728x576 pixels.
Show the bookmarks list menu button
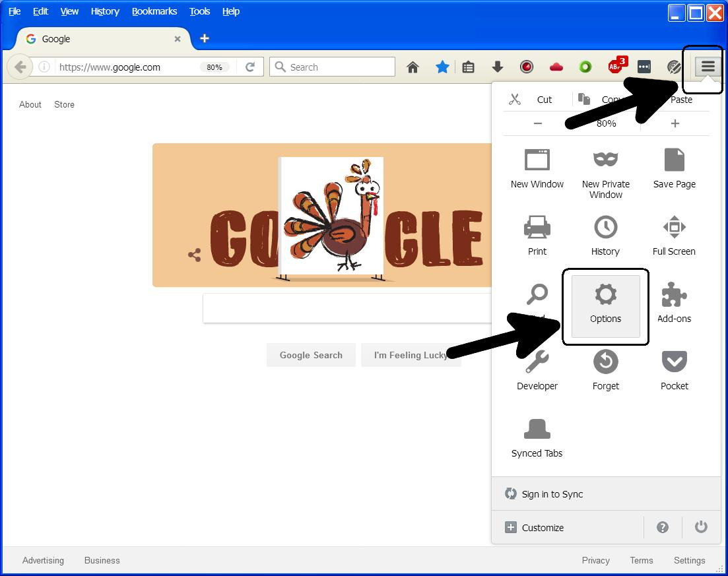[469, 67]
